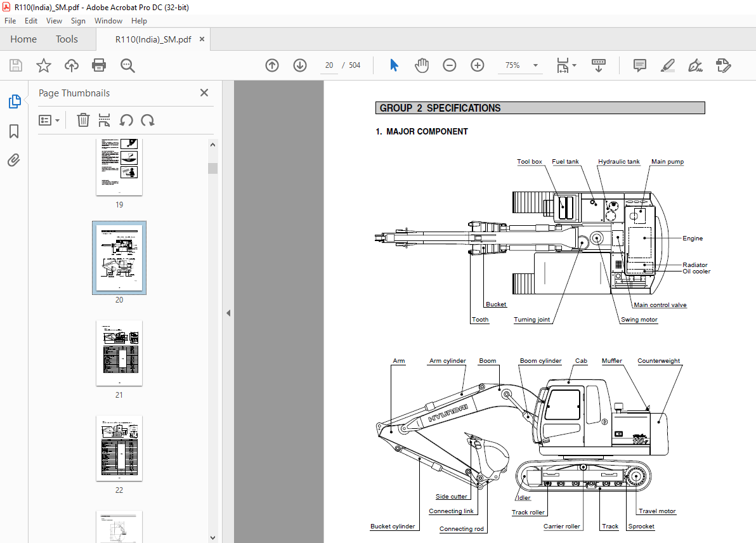Click the page number field showing 20
756x543 pixels.
click(329, 65)
